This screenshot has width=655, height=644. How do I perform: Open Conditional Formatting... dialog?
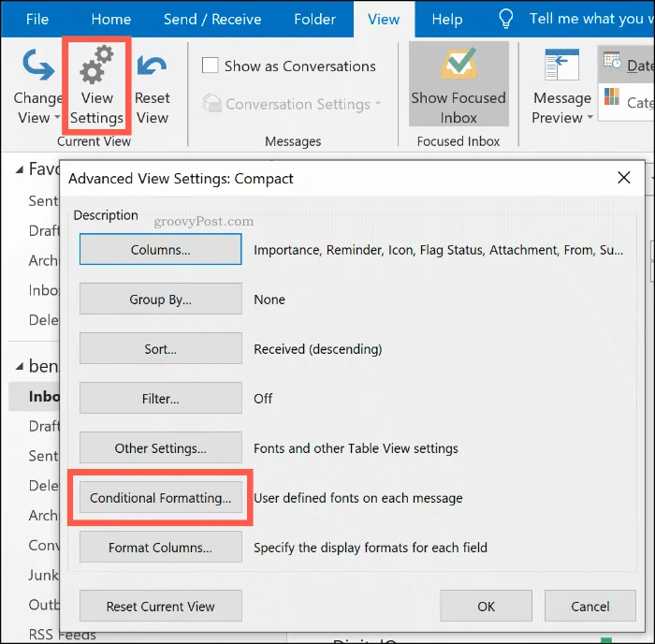(160, 497)
